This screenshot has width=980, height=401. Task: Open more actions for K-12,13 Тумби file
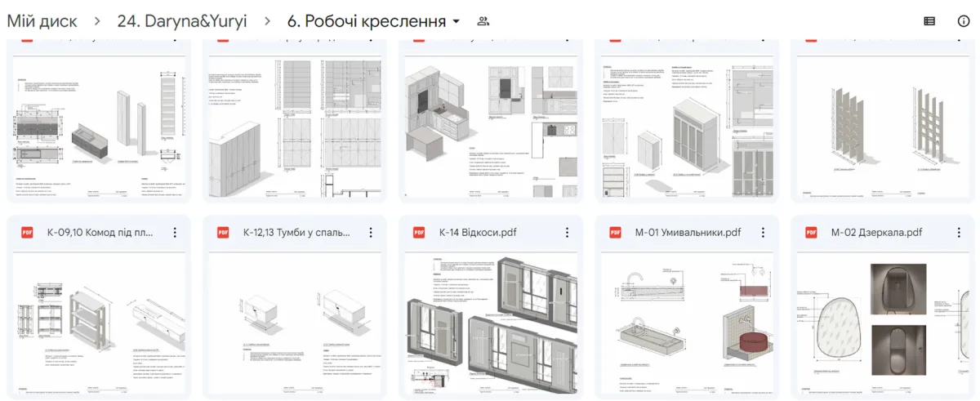coord(371,233)
